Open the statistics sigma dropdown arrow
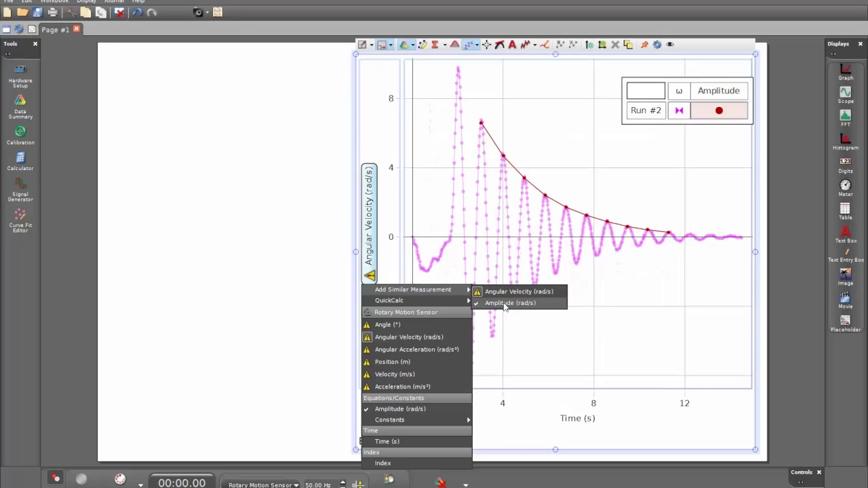 click(445, 45)
